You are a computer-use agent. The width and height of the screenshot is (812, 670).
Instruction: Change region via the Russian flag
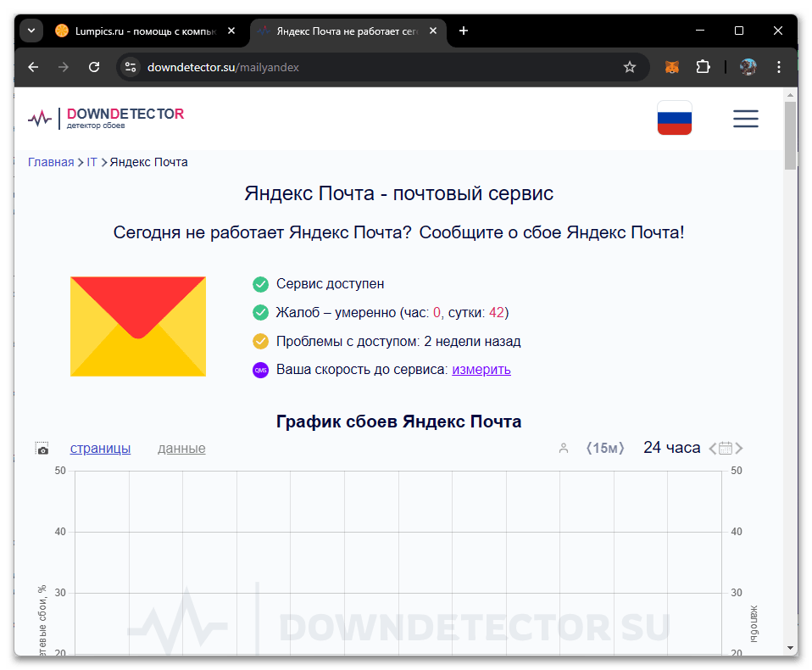(x=674, y=118)
